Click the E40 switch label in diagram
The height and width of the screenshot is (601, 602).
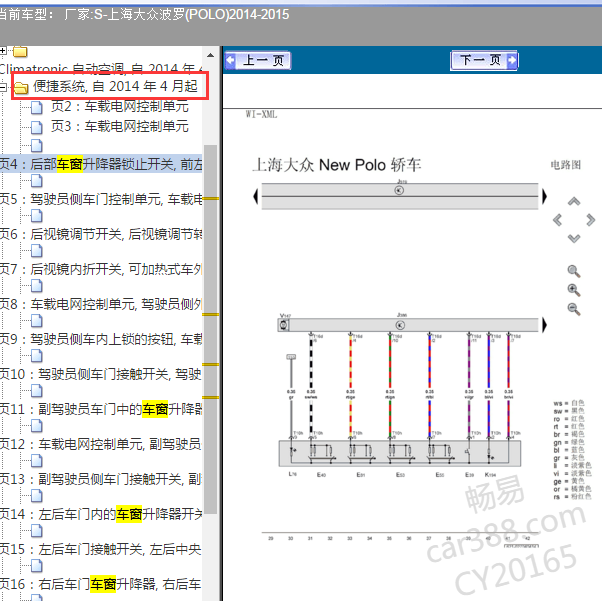point(321,475)
